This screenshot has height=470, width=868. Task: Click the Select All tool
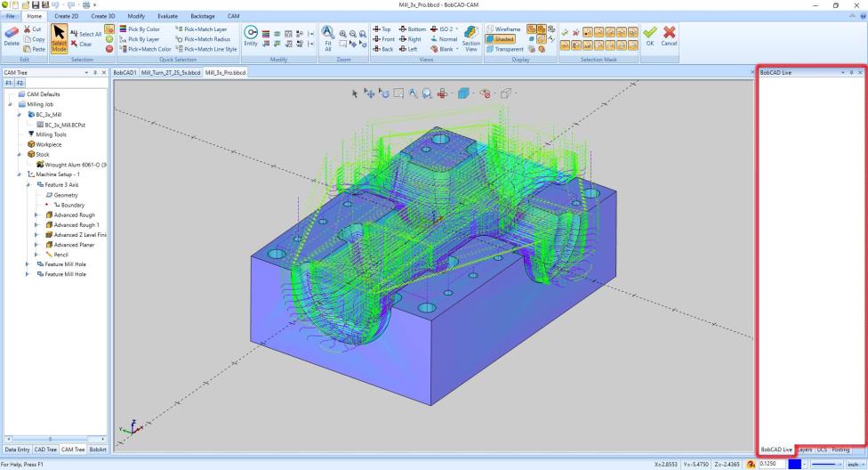point(85,34)
